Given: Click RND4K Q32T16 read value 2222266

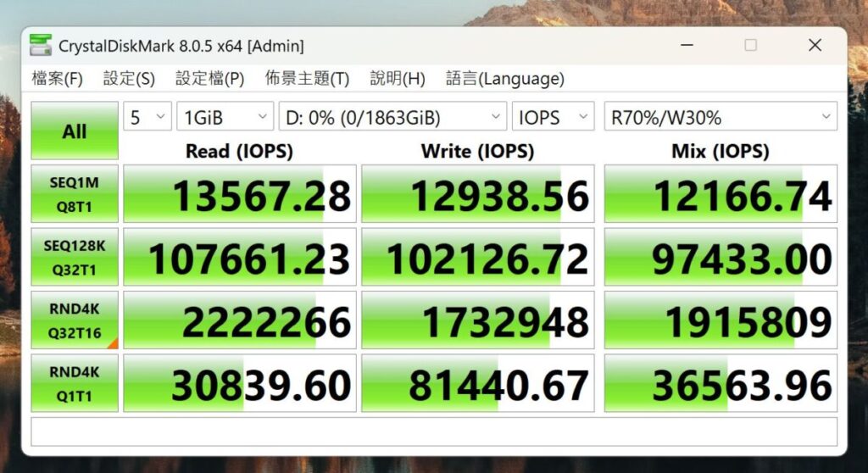Looking at the screenshot, I should pyautogui.click(x=240, y=320).
